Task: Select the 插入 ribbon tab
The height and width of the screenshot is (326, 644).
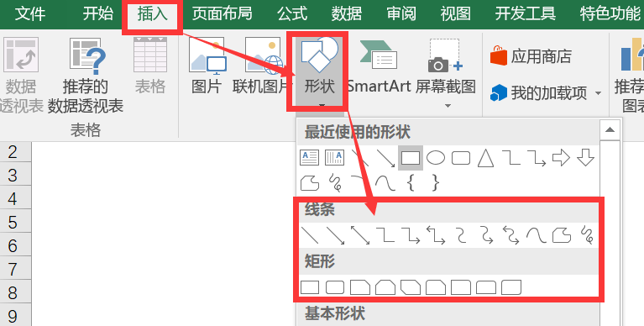Action: (152, 14)
